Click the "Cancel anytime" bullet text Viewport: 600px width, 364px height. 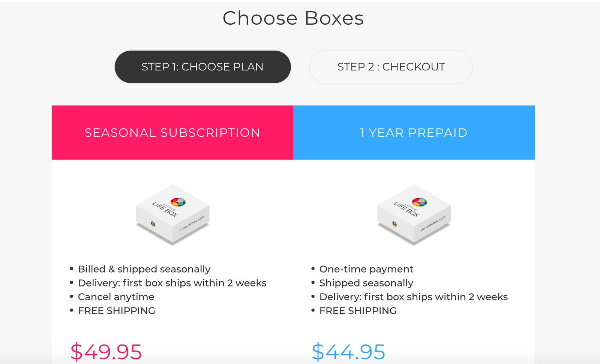pos(116,297)
